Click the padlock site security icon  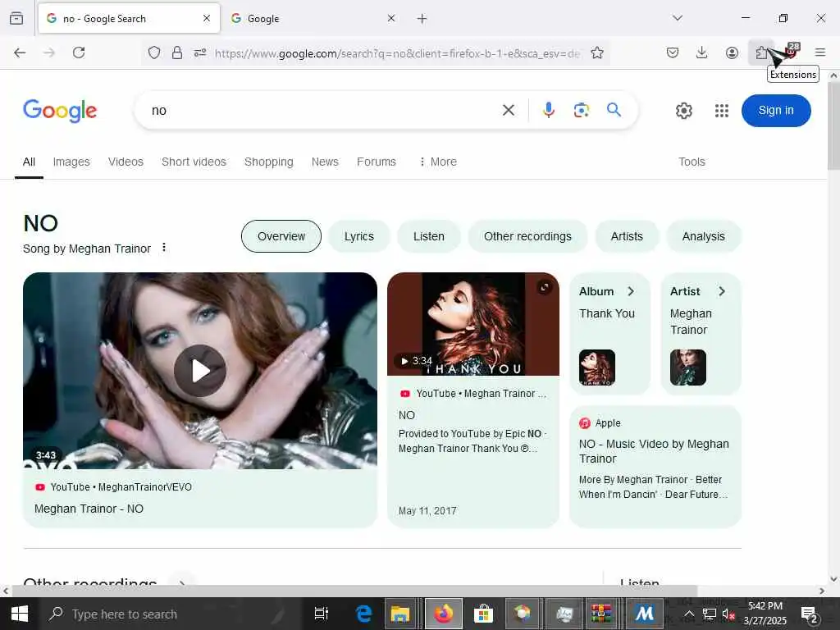177,52
